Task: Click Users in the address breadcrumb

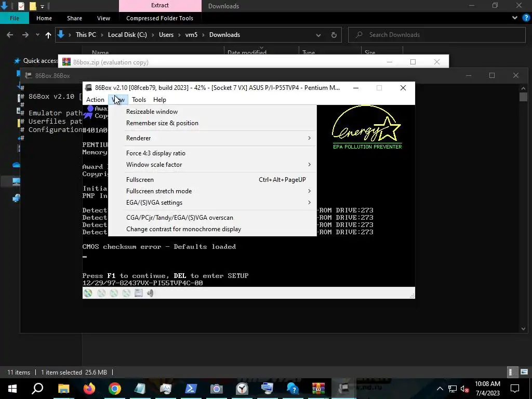Action: pyautogui.click(x=166, y=35)
